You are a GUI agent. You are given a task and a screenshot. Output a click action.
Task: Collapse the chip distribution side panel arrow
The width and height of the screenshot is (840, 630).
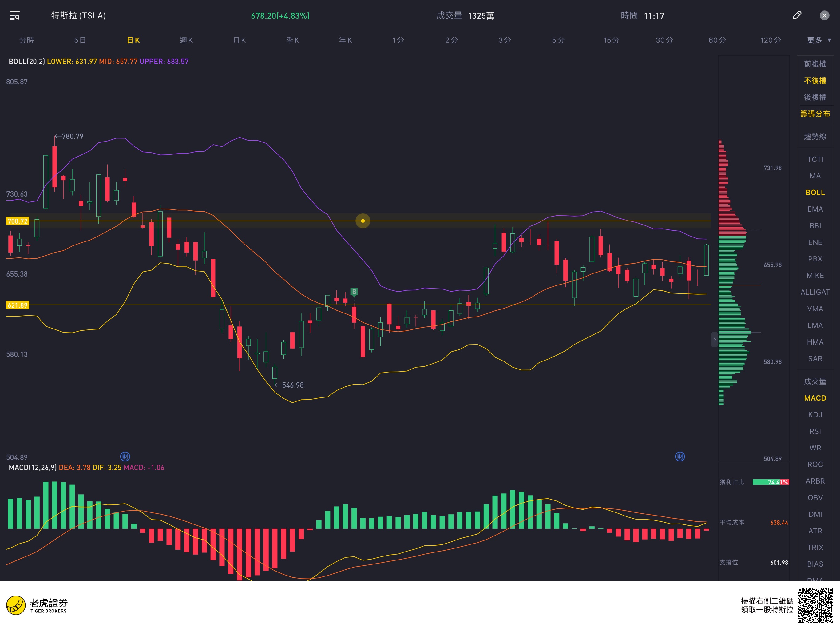coord(714,339)
